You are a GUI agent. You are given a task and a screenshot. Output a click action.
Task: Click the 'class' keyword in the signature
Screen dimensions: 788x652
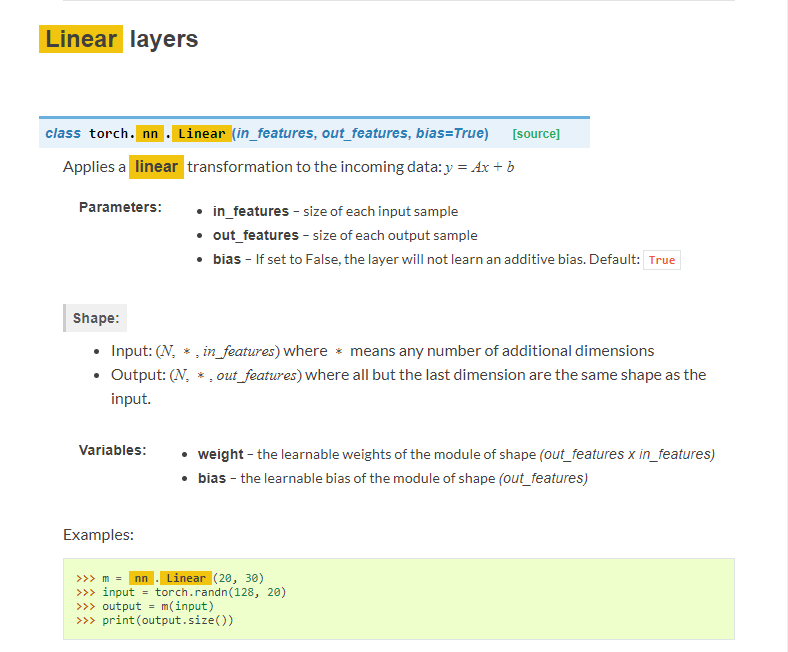(x=63, y=133)
